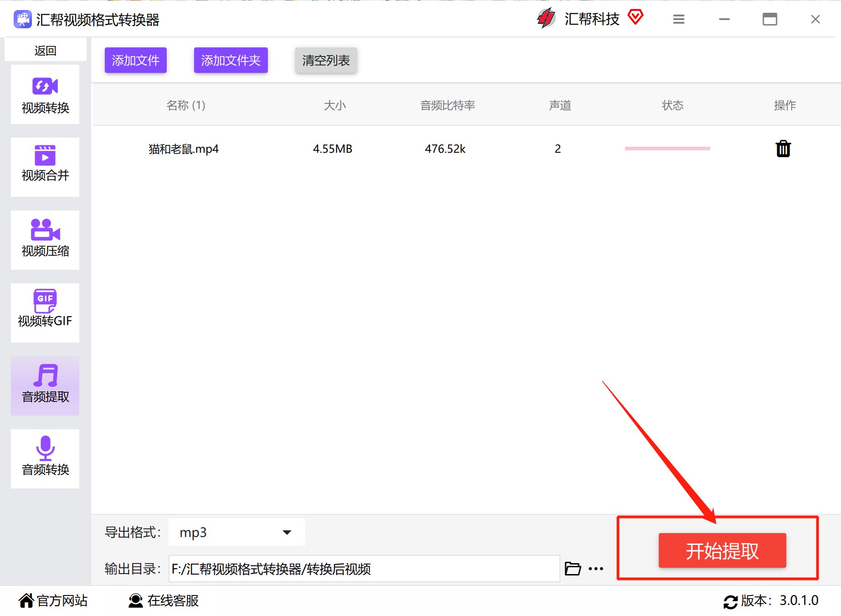Delete 猫和老鼠.mp4 using the trash icon
This screenshot has width=841, height=616.
click(x=783, y=149)
